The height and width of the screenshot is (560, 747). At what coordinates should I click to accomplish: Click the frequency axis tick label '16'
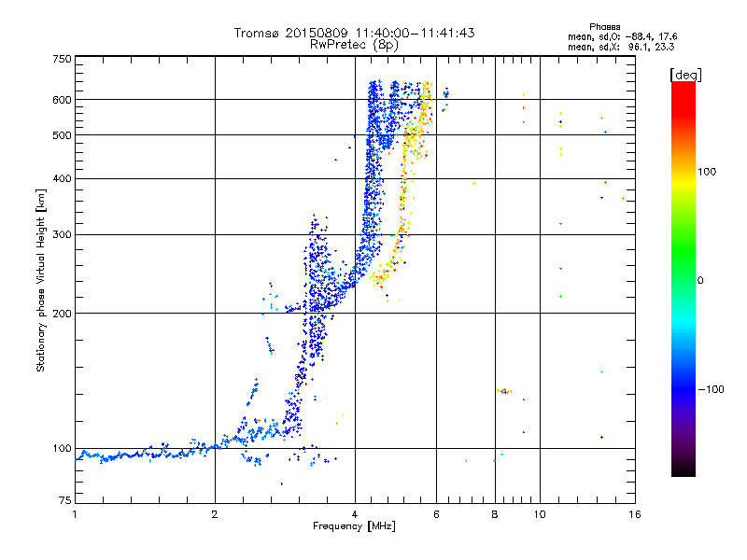pyautogui.click(x=635, y=514)
